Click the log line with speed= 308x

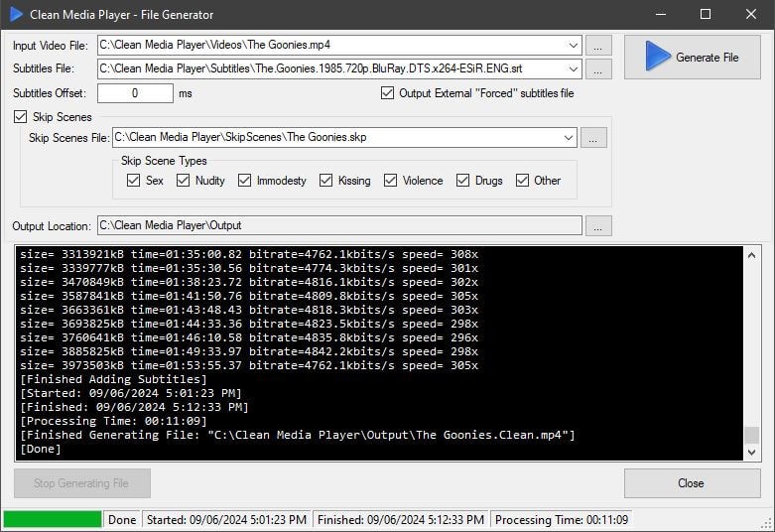tap(249, 254)
